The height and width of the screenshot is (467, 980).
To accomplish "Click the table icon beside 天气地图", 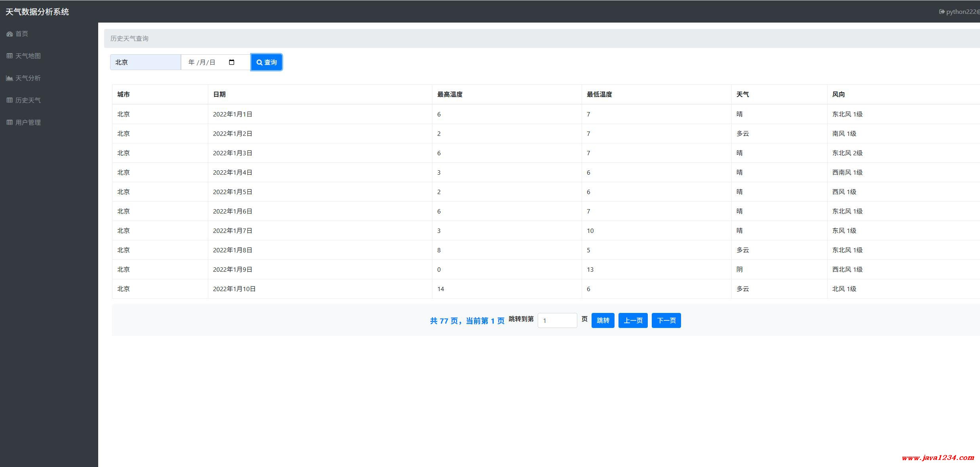I will tap(10, 56).
